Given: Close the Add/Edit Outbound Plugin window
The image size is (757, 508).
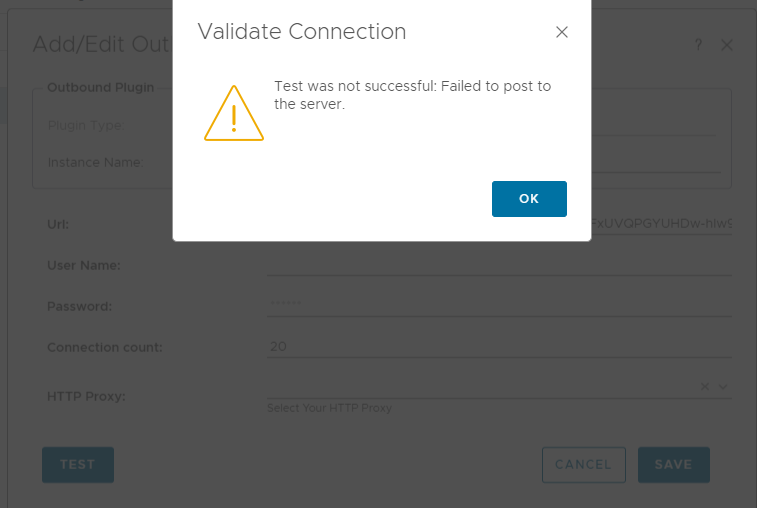Looking at the screenshot, I should [x=727, y=45].
